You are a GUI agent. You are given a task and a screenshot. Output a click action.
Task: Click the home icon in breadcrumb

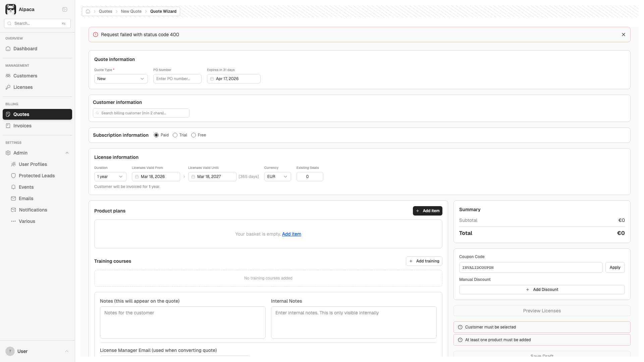tap(88, 11)
